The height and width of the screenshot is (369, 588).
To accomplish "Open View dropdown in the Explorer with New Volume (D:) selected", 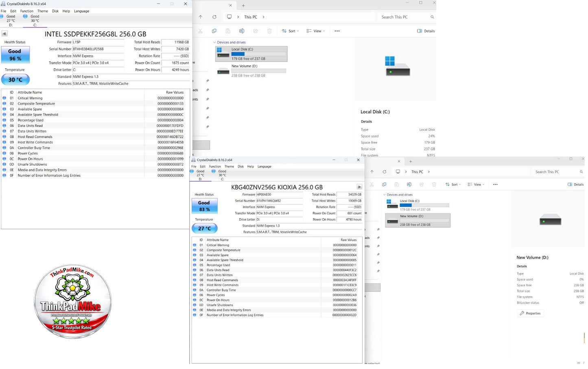I will coord(476,184).
